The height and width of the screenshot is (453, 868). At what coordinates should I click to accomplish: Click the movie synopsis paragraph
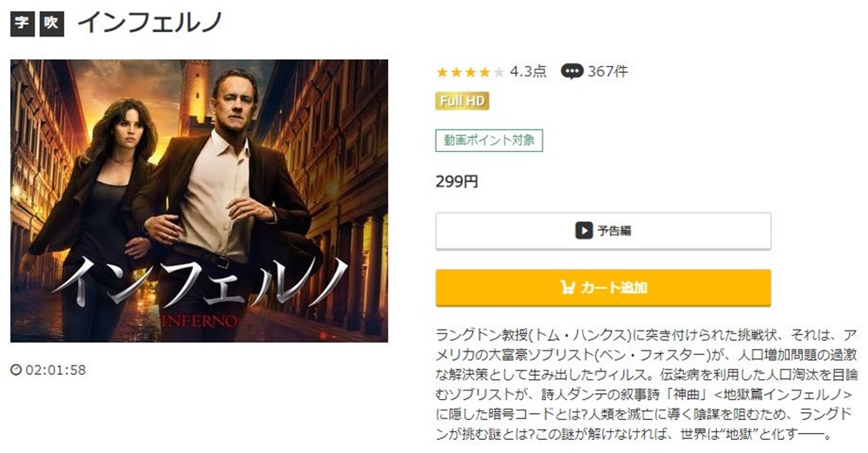(647, 384)
